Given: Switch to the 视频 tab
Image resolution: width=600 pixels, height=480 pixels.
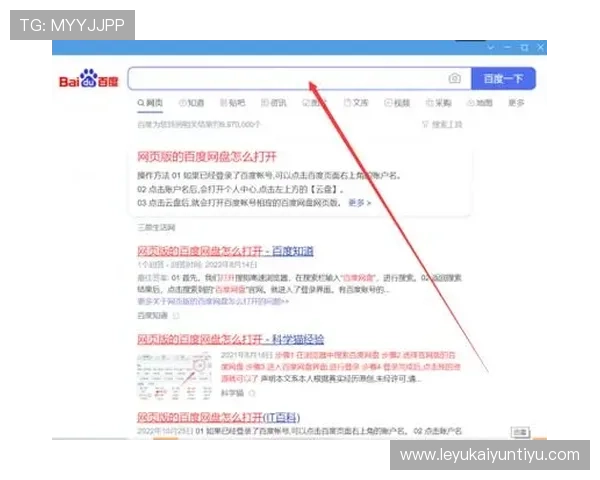Looking at the screenshot, I should pos(397,103).
